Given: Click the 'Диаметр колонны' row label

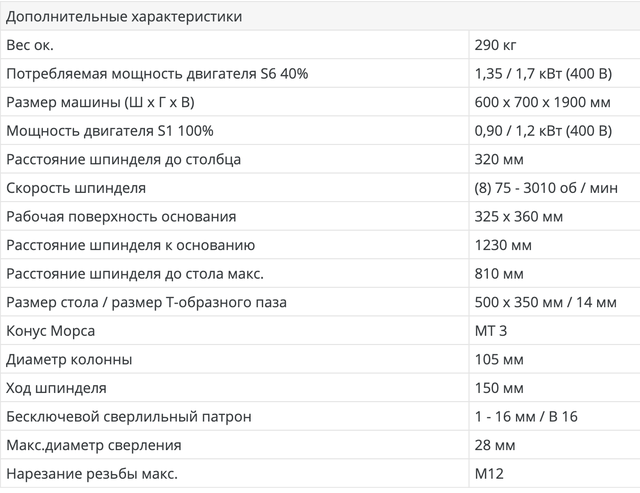Looking at the screenshot, I should point(69,359).
